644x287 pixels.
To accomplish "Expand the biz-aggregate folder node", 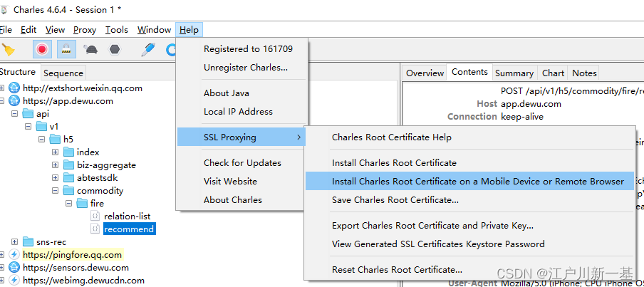I will (55, 165).
